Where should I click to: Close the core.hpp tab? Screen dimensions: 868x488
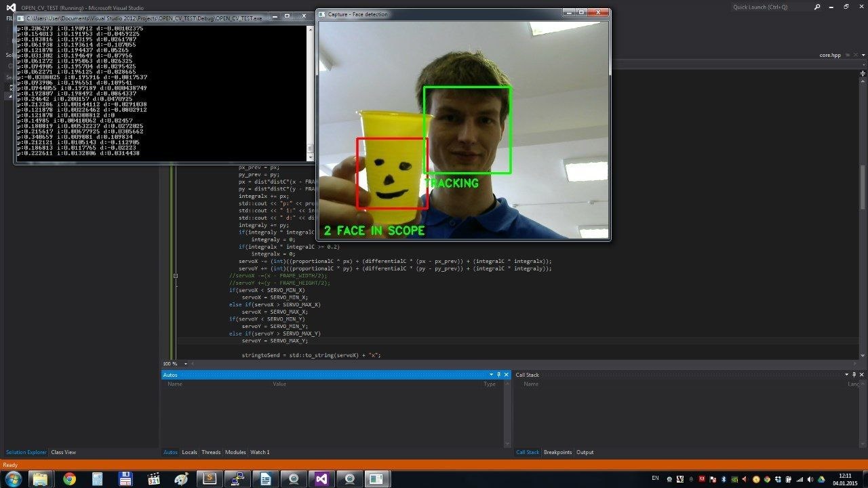pos(854,56)
